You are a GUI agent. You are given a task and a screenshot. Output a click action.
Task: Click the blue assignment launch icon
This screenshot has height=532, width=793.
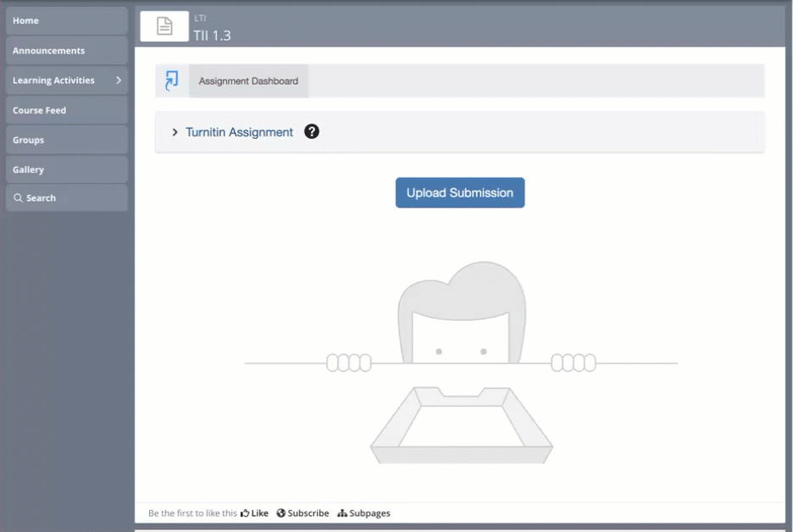point(172,81)
